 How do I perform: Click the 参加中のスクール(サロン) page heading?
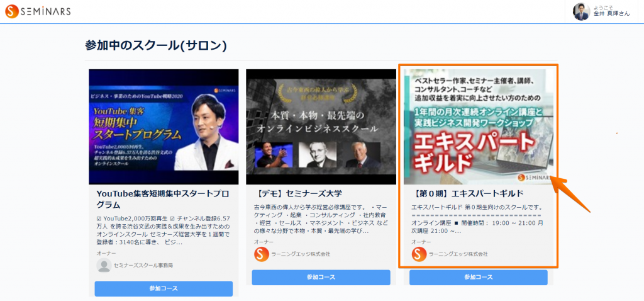coord(156,45)
